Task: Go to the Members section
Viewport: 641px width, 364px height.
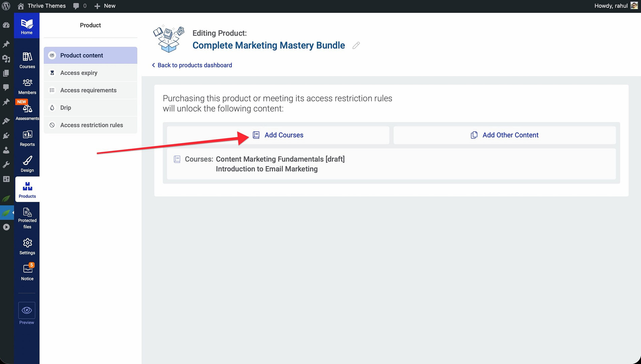Action: pos(27,86)
